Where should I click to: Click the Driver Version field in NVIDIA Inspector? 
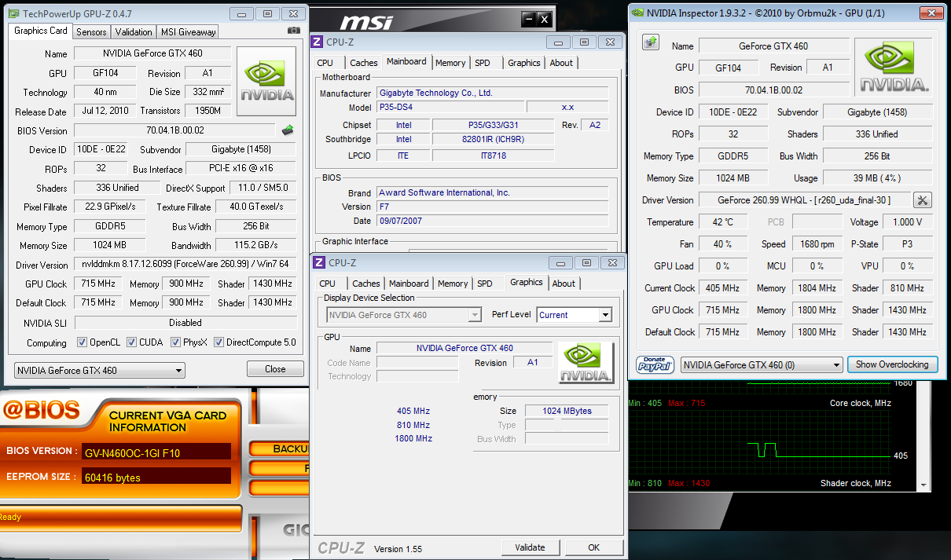tap(805, 200)
